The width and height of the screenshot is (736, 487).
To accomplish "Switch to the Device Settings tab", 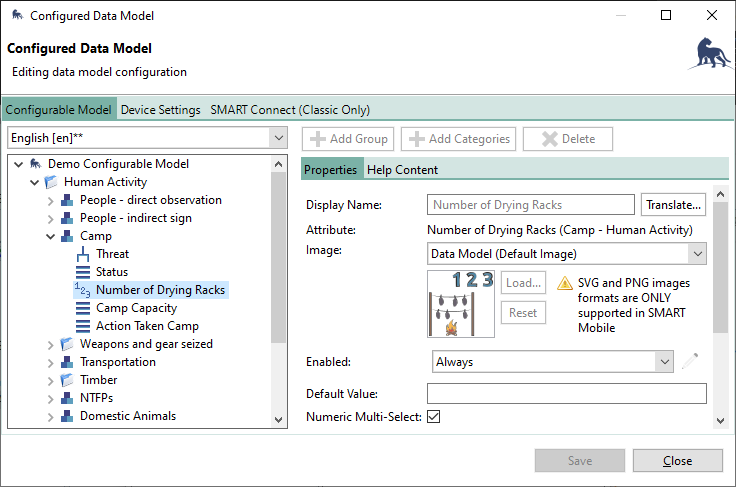I will [160, 110].
